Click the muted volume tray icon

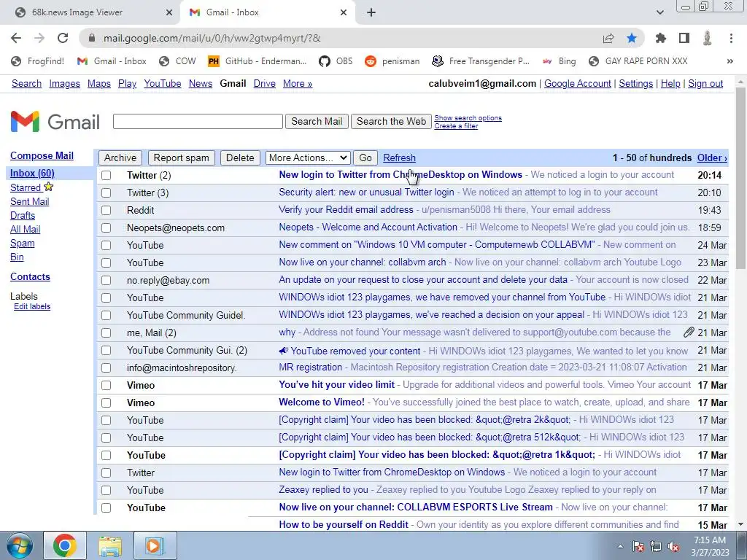[x=673, y=546]
